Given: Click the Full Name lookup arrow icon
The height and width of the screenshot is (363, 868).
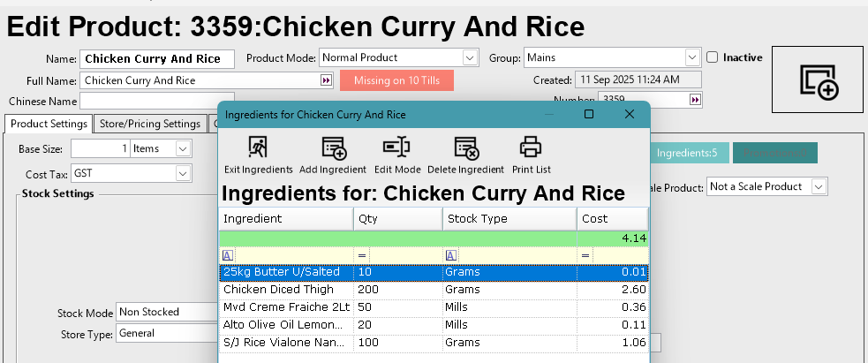Looking at the screenshot, I should pyautogui.click(x=326, y=80).
